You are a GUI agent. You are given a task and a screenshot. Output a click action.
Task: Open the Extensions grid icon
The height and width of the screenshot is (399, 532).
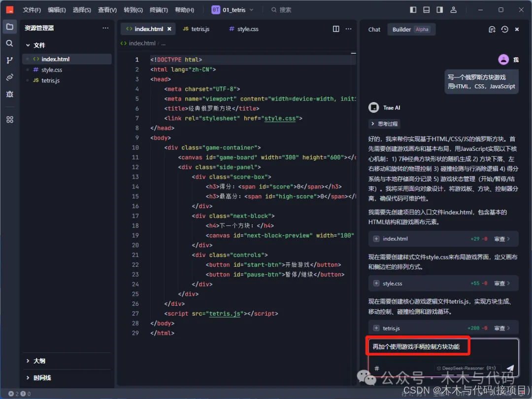pos(9,119)
